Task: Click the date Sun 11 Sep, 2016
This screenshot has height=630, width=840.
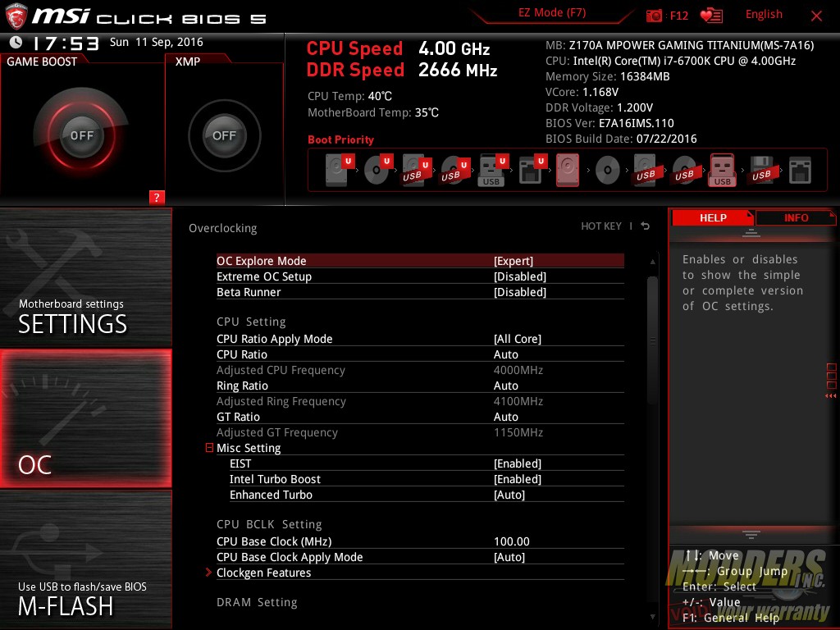Action: [x=157, y=42]
